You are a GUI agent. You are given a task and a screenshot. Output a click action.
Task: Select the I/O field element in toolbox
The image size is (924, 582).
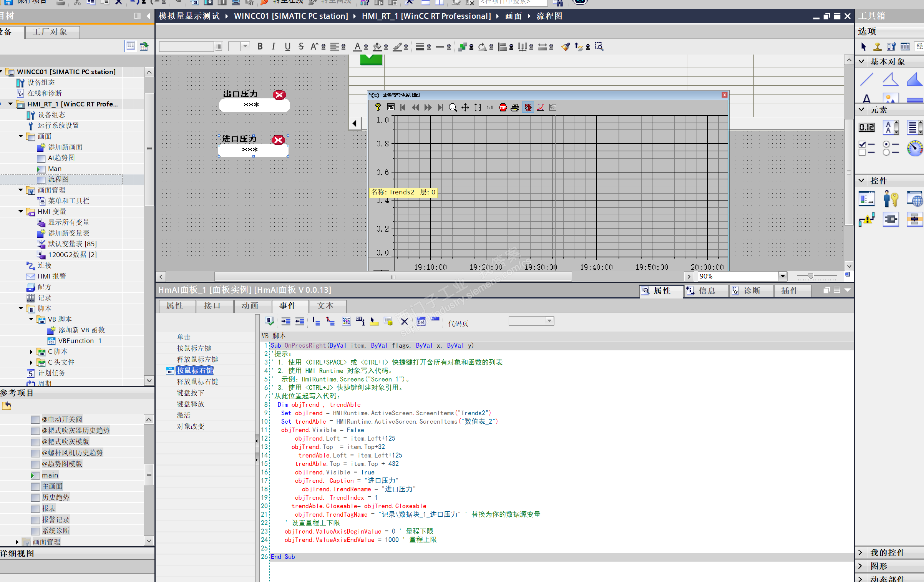(866, 127)
